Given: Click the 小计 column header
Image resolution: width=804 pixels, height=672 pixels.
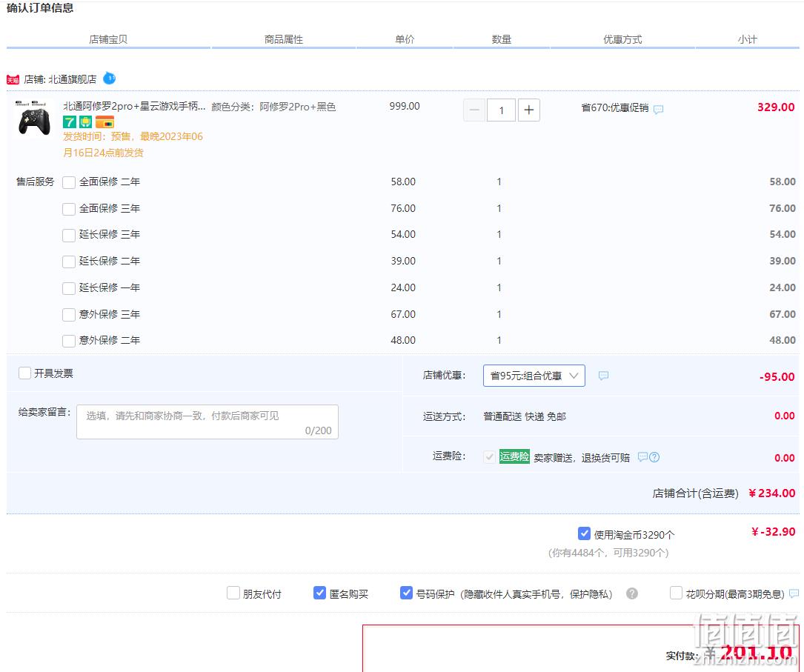Looking at the screenshot, I should 747,39.
